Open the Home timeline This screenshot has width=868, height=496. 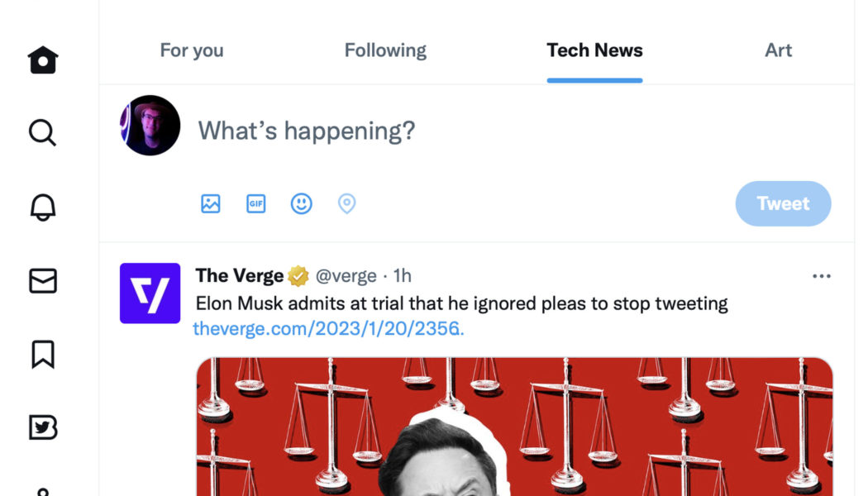[42, 60]
